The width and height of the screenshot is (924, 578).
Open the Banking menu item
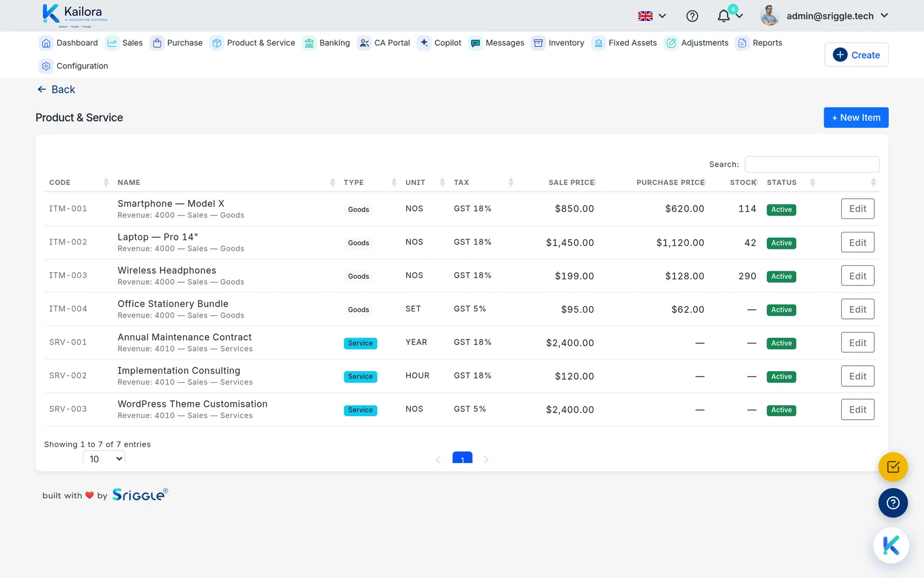(x=326, y=43)
